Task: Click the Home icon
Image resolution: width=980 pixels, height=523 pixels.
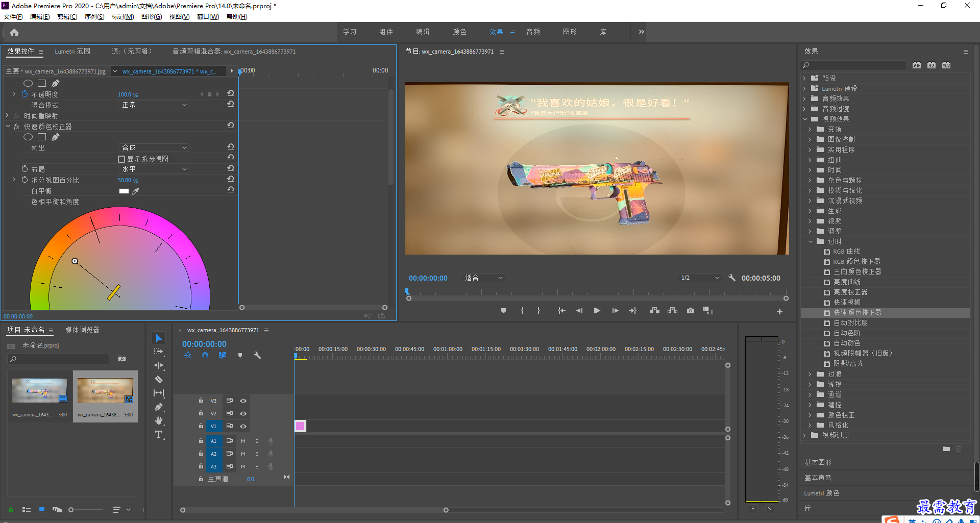Action: pyautogui.click(x=14, y=33)
